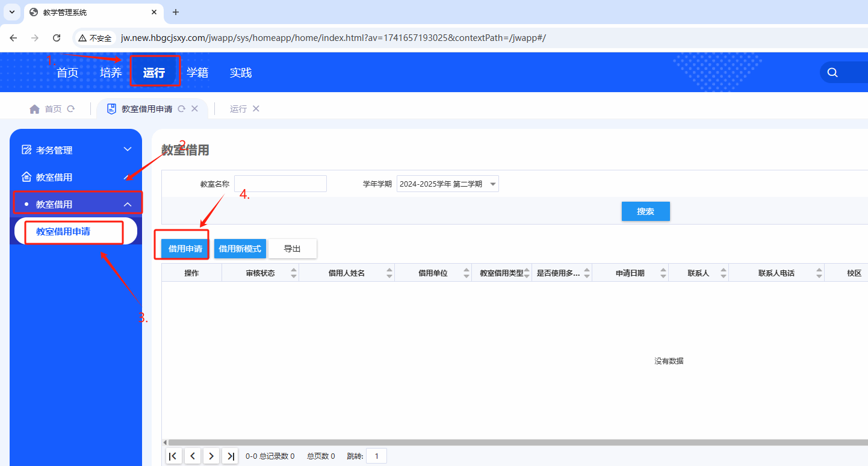The image size is (868, 466).
Task: Refresh the 教室借用申请 page tab
Action: (x=182, y=109)
